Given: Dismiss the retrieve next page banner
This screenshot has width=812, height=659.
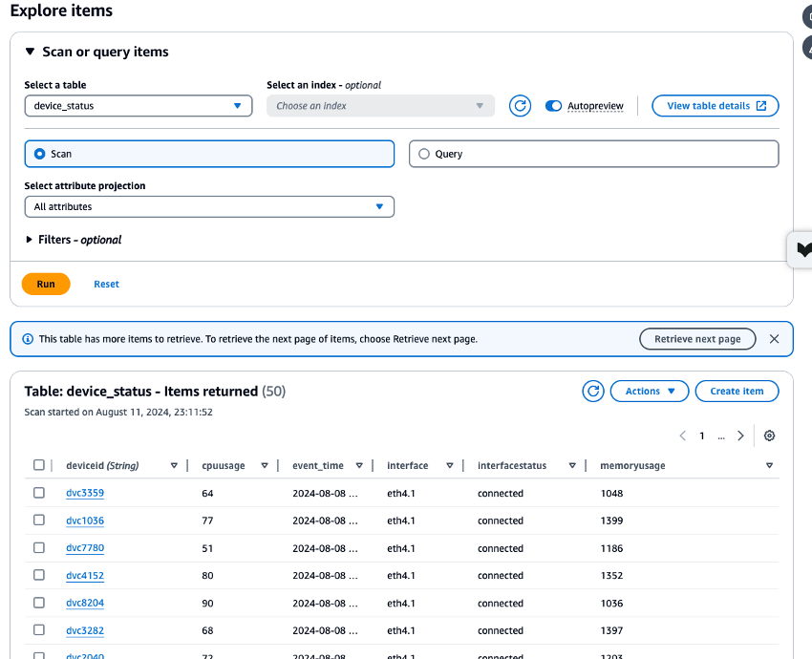Looking at the screenshot, I should [x=774, y=338].
